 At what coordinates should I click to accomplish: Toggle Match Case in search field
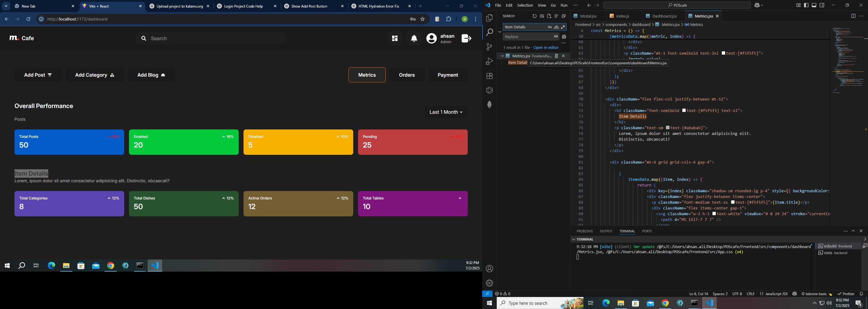click(549, 27)
